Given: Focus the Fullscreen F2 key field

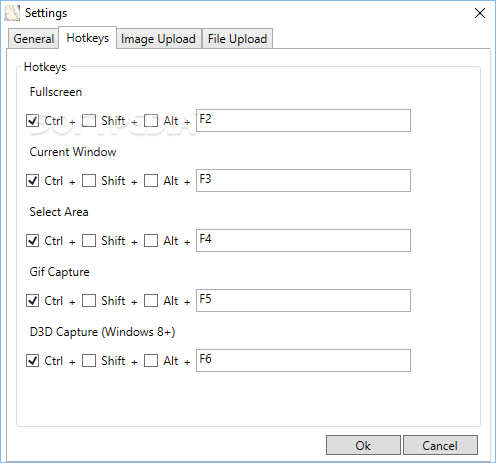Looking at the screenshot, I should [x=303, y=120].
